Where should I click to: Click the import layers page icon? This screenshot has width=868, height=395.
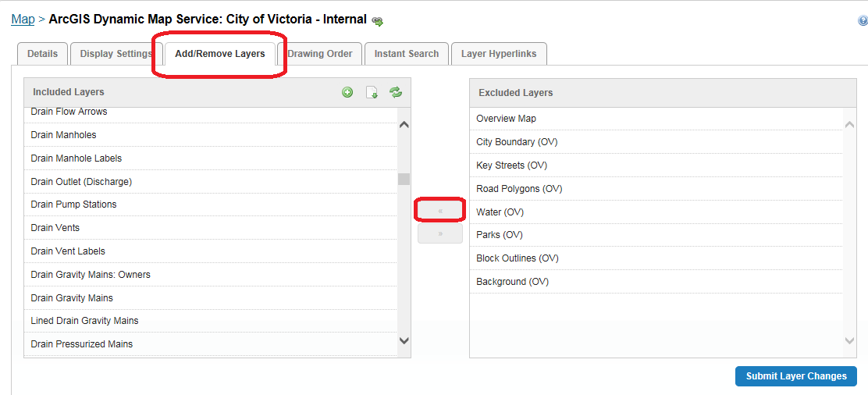click(x=372, y=93)
